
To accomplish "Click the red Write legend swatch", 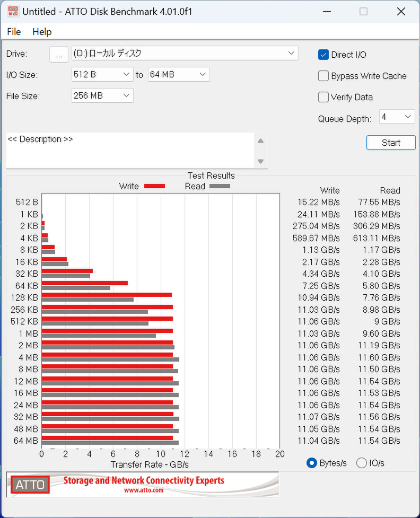I will [155, 186].
